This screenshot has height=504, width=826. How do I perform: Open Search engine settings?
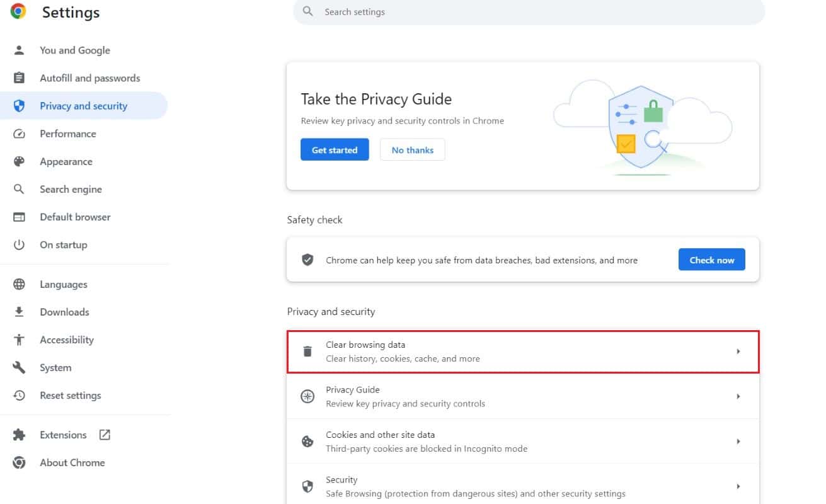[71, 189]
